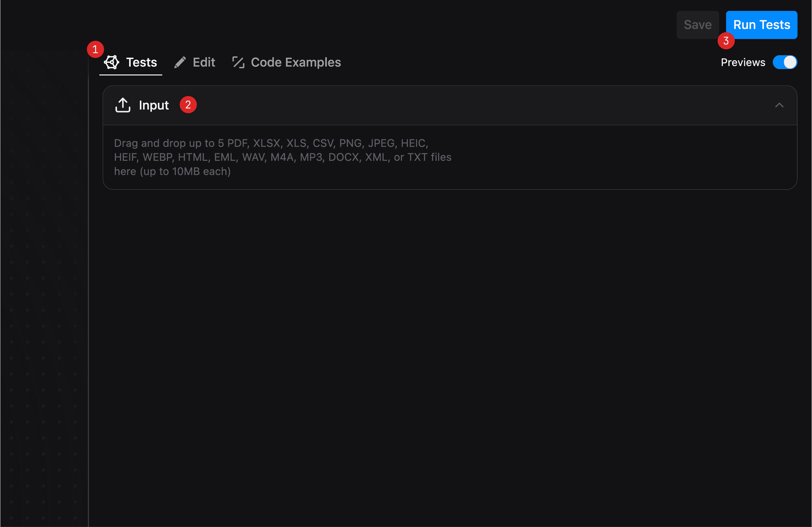The height and width of the screenshot is (527, 812).
Task: Click the Edit pencil icon
Action: (180, 62)
